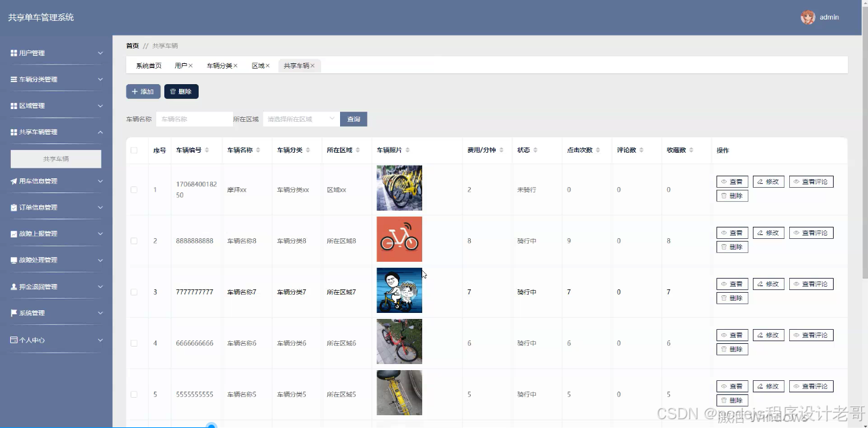Close the 用户 tab with its X

point(191,66)
